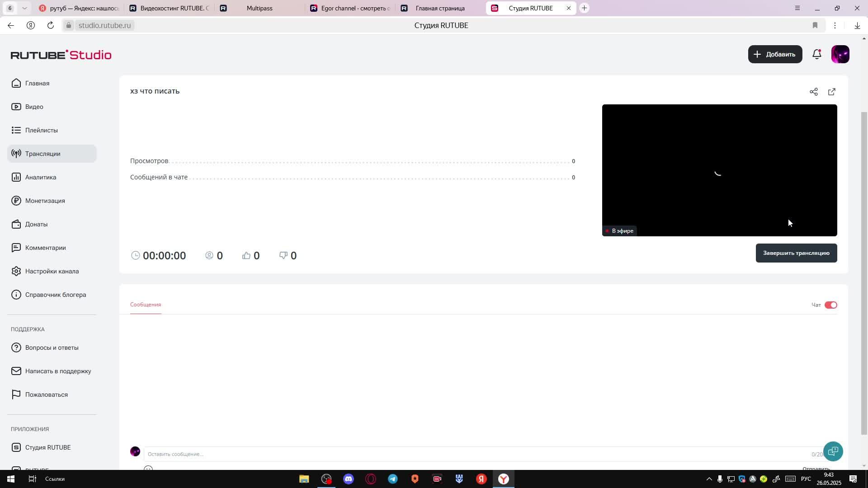Open the support chat floating button
This screenshot has width=868, height=488.
coord(833,451)
